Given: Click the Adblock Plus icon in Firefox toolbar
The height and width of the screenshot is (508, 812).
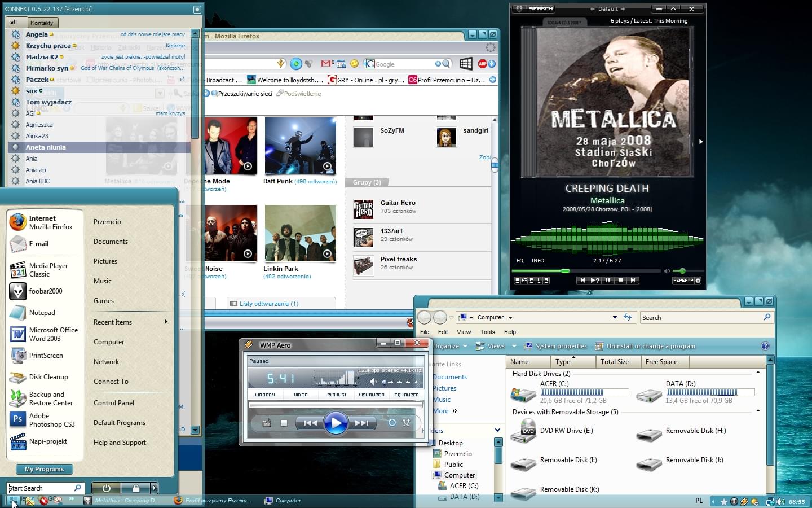Looking at the screenshot, I should pyautogui.click(x=483, y=64).
